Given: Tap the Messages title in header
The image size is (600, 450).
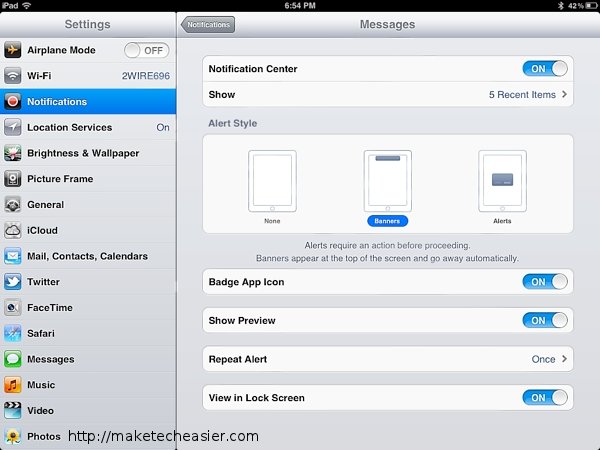Looking at the screenshot, I should (387, 24).
